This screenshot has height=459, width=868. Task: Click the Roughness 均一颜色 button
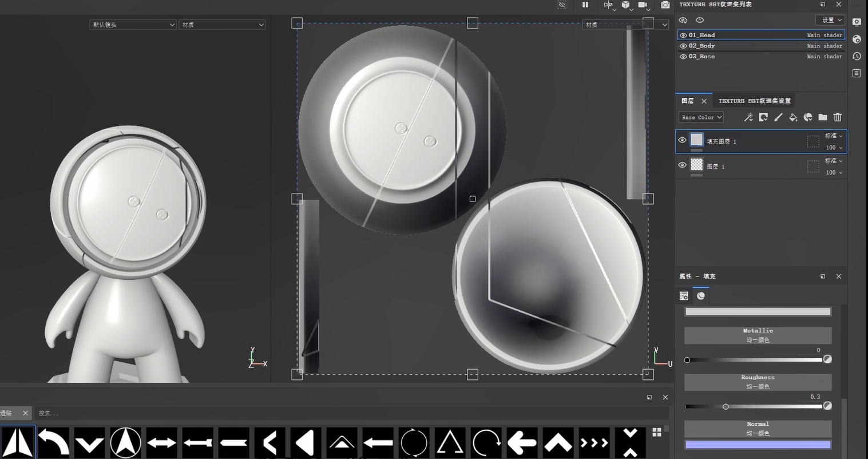click(758, 382)
